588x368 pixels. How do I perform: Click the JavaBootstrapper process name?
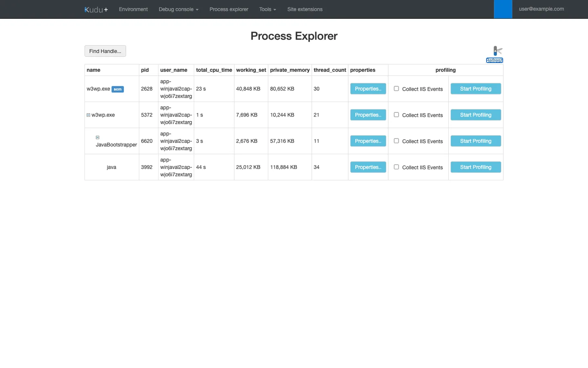coord(116,145)
